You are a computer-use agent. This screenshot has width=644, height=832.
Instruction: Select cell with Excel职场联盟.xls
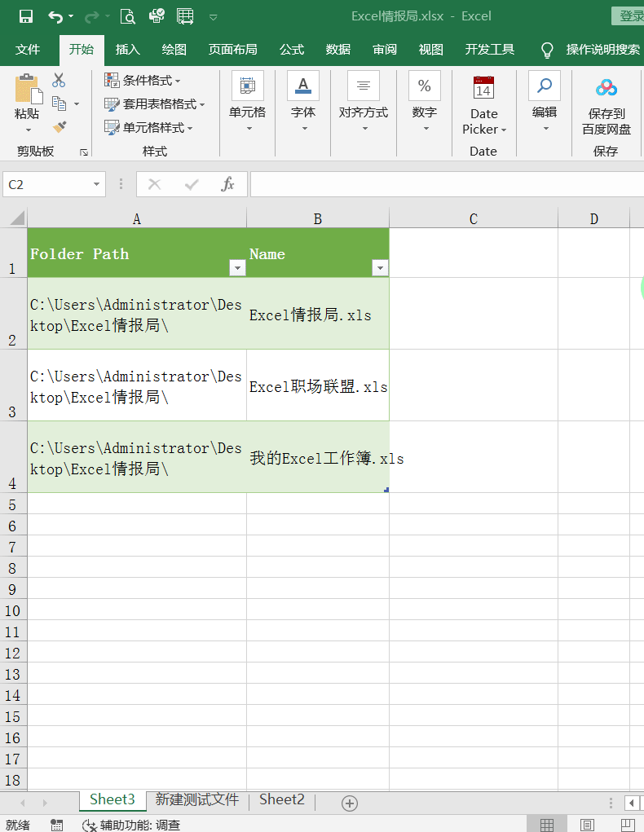point(318,385)
